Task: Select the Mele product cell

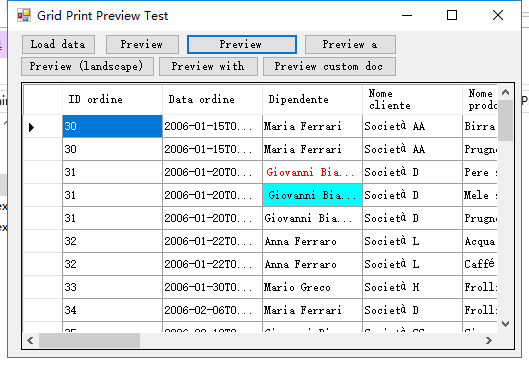Action: click(480, 195)
